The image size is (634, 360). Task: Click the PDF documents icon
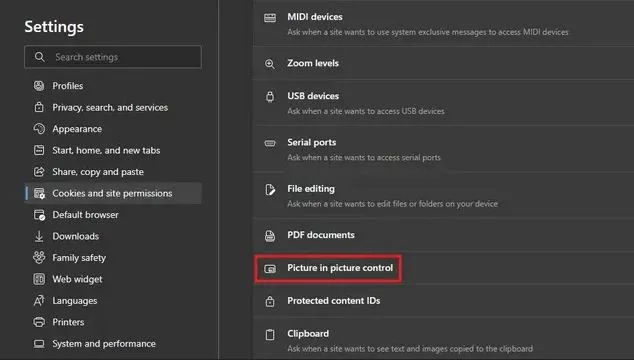click(270, 235)
